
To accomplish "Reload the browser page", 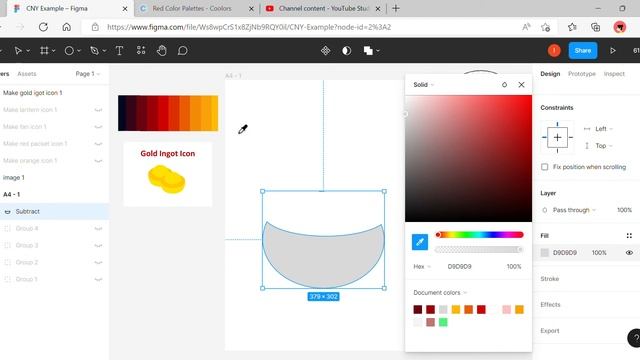I will click(43, 27).
